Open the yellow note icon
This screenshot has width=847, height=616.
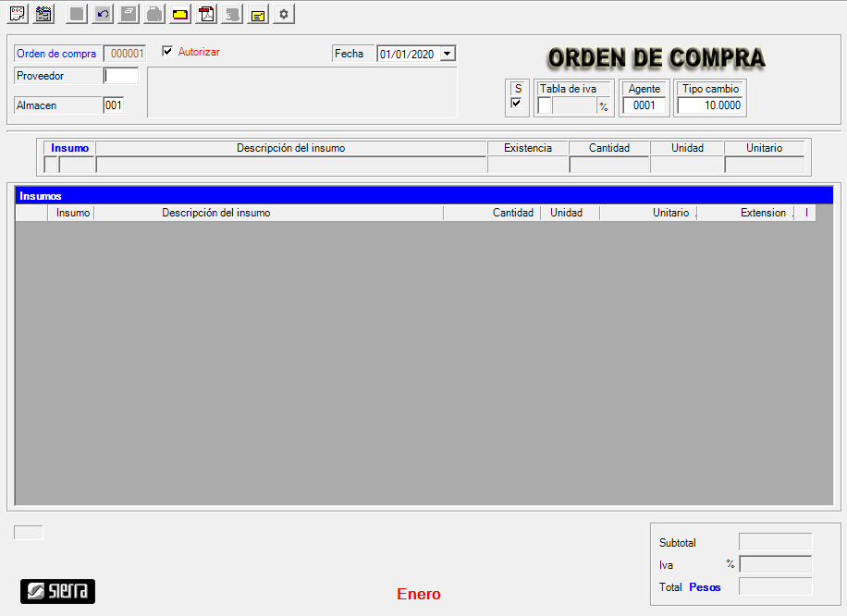click(x=258, y=15)
